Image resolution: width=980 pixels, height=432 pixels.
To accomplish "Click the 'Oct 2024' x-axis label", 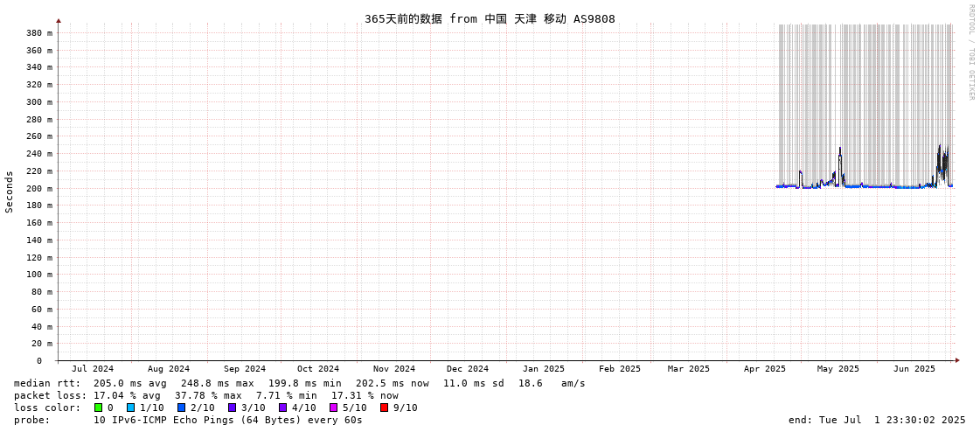I will [x=318, y=369].
